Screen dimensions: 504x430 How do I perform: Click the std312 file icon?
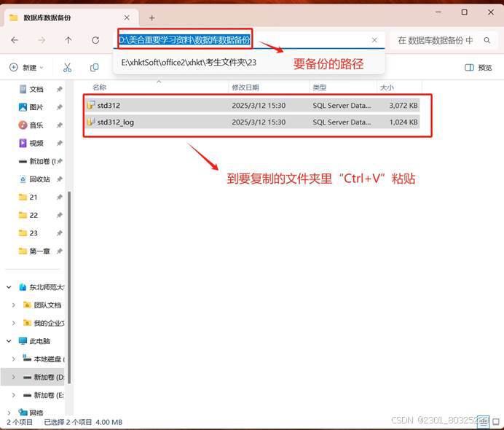[91, 105]
